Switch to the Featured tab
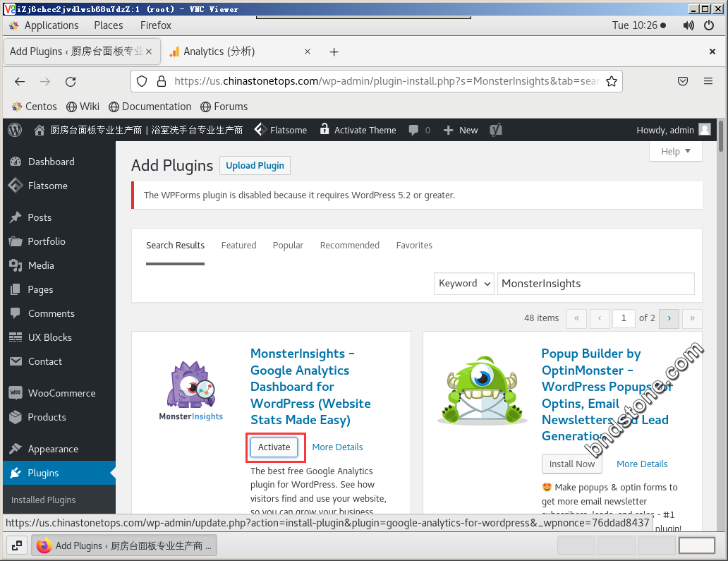 pyautogui.click(x=238, y=245)
